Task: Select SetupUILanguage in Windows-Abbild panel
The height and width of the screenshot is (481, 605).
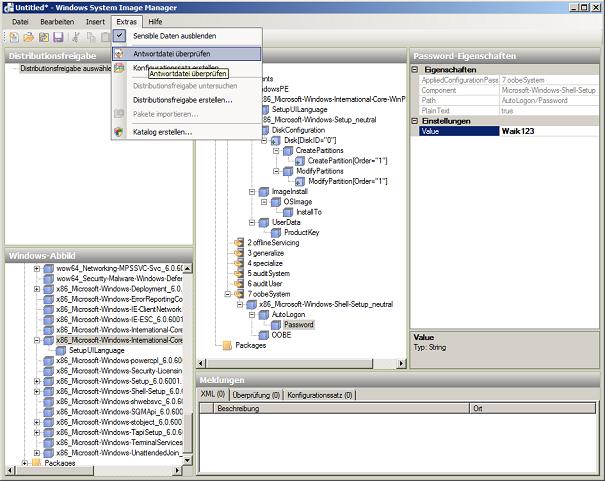Action: point(96,350)
